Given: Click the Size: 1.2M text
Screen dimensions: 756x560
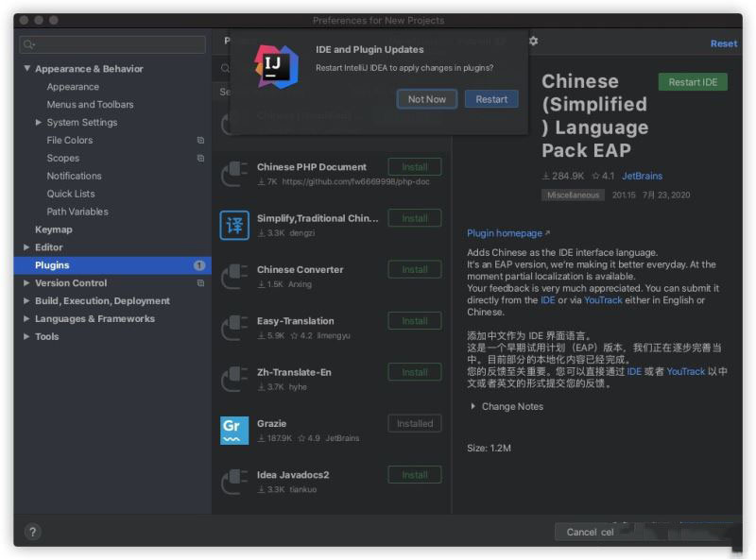Looking at the screenshot, I should click(x=489, y=448).
